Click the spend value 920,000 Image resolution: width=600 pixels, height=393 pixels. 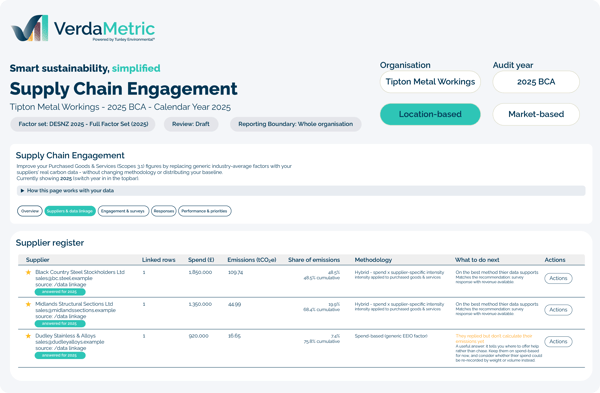pyautogui.click(x=199, y=336)
